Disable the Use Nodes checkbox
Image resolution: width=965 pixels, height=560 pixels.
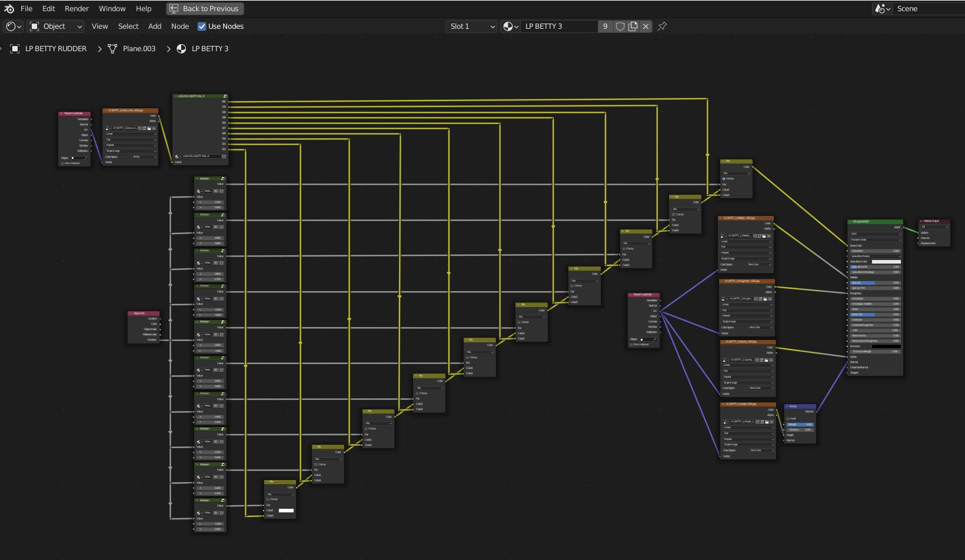(x=202, y=26)
